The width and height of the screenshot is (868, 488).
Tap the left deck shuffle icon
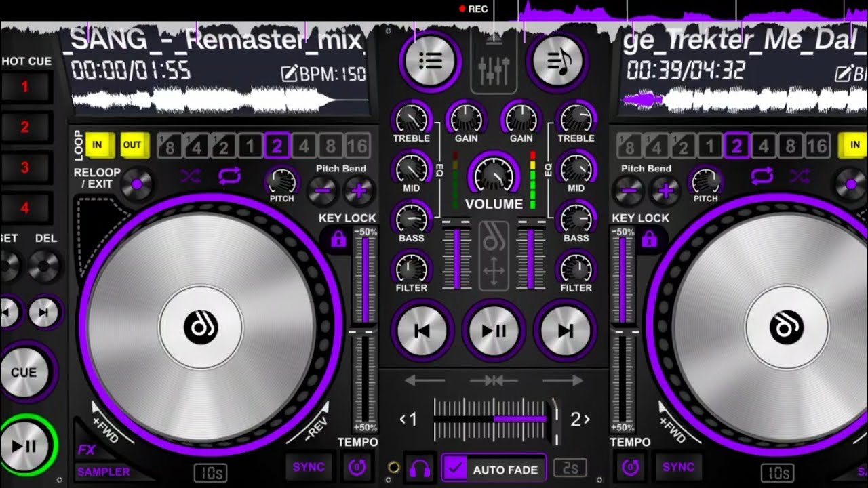click(191, 178)
